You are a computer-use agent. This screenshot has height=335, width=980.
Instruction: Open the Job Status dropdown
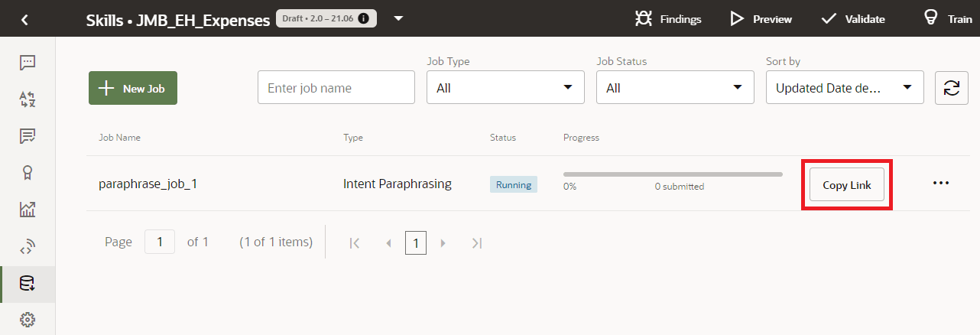coord(675,88)
